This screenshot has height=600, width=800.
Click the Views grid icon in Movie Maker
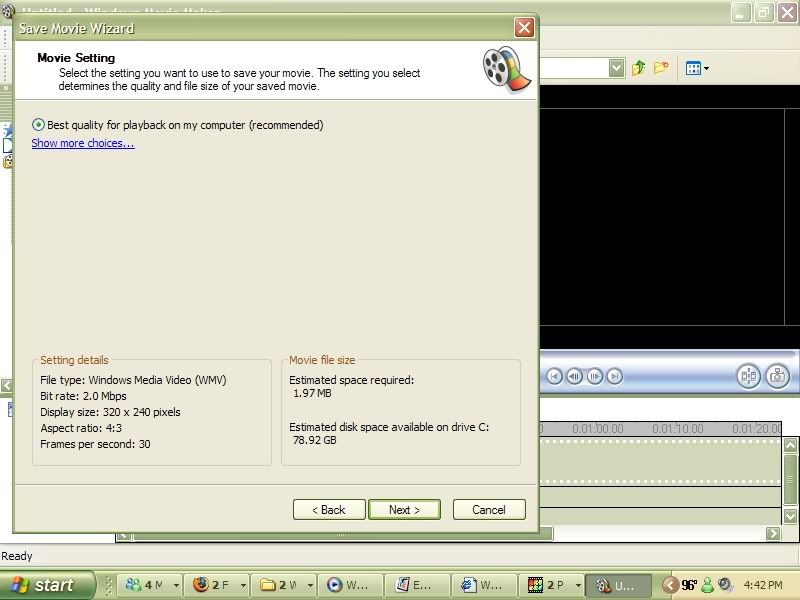(x=693, y=68)
